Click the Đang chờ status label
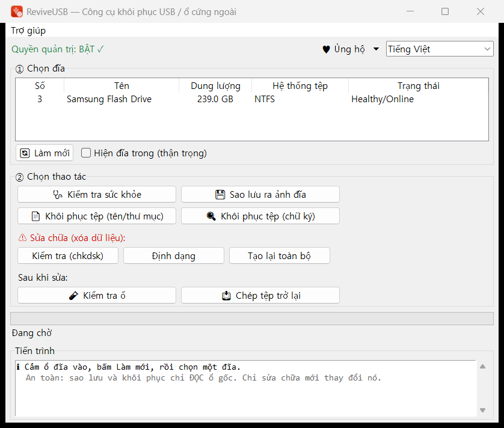Image resolution: width=504 pixels, height=428 pixels. click(32, 333)
